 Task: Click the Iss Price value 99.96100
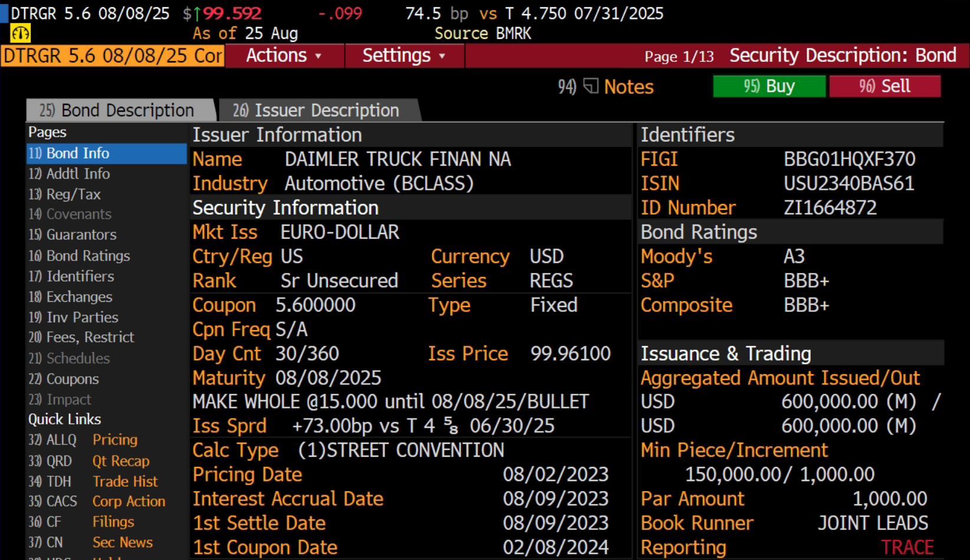click(570, 353)
